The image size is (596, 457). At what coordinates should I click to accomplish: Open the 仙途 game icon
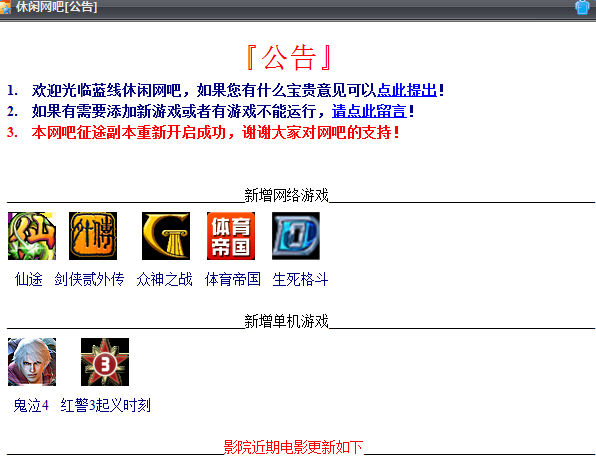[32, 236]
